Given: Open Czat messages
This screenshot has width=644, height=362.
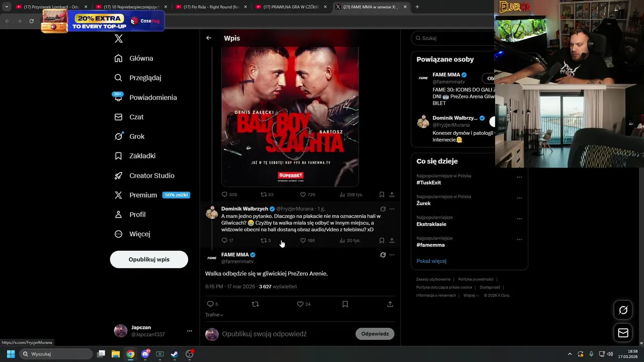Looking at the screenshot, I should tap(129, 117).
